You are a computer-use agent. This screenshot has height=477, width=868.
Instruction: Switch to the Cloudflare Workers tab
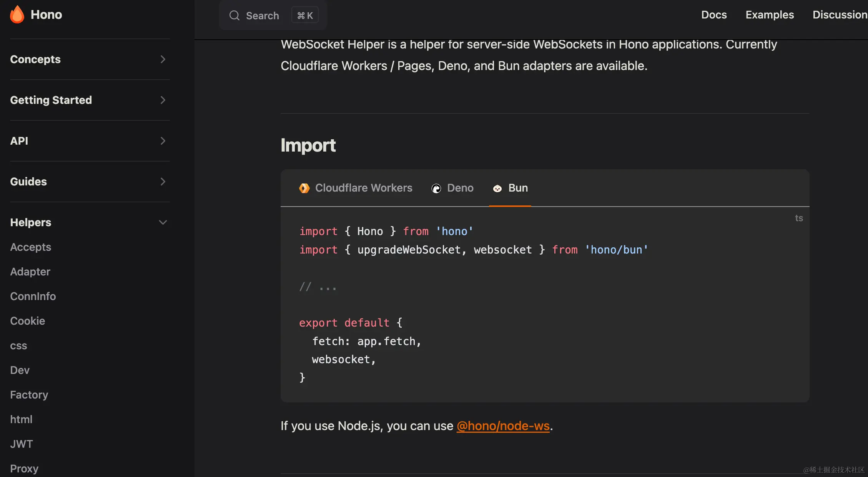pyautogui.click(x=363, y=188)
